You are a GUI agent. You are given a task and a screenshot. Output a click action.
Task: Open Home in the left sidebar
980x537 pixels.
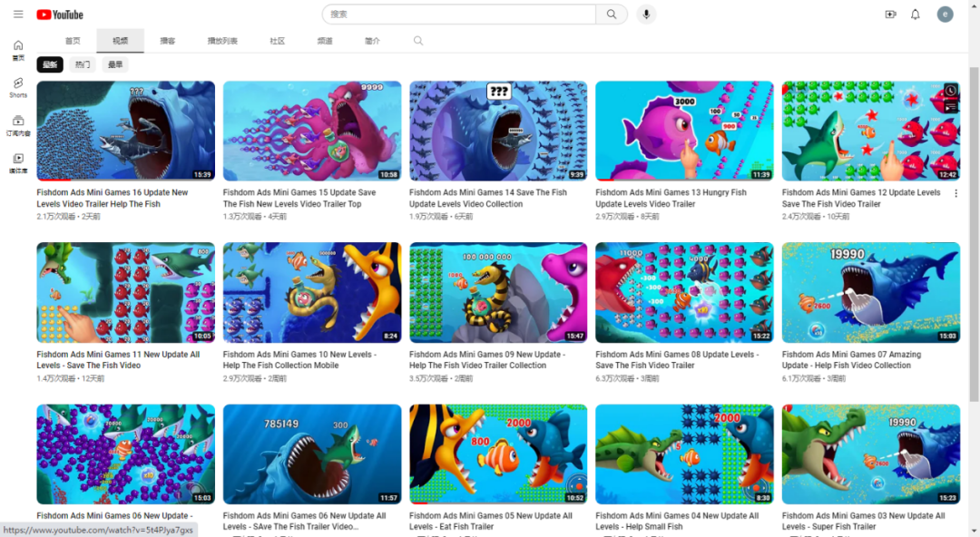pos(18,50)
